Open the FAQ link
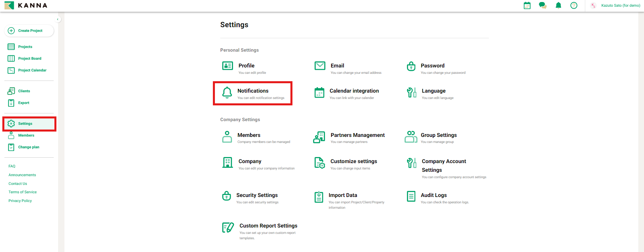Viewport: 644px width, 252px height. point(12,166)
